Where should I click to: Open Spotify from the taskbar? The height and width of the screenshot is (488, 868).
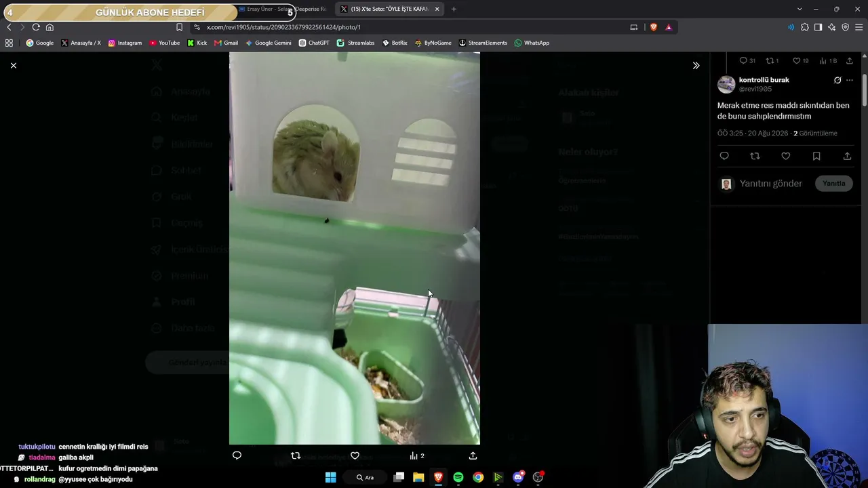coord(458,477)
